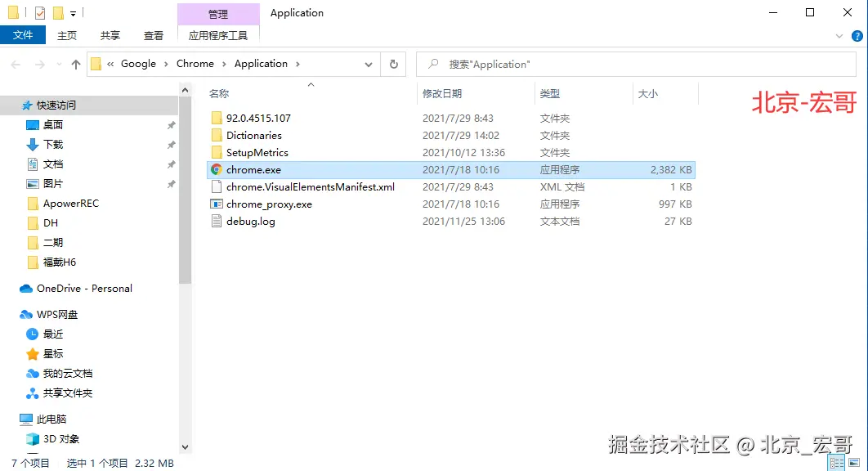This screenshot has width=868, height=471.
Task: Click Application in the address breadcrumb
Action: coord(261,64)
